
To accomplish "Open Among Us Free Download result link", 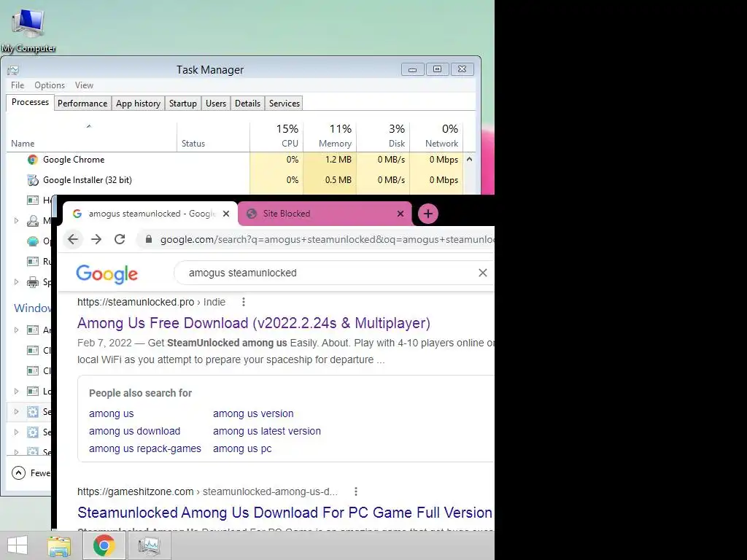I will tap(253, 323).
